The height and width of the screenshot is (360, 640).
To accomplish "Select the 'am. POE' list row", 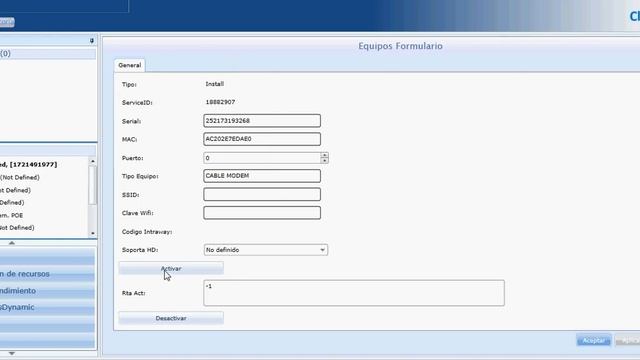I will [44, 215].
